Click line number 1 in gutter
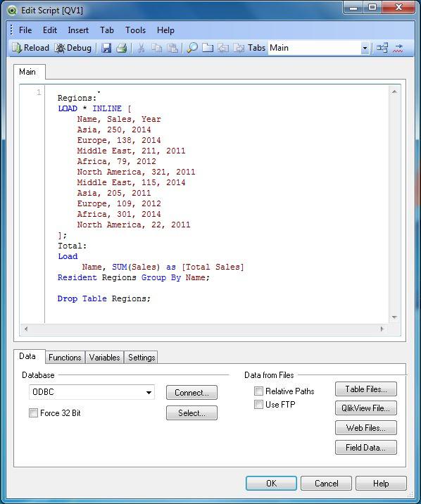This screenshot has width=421, height=504. point(39,93)
